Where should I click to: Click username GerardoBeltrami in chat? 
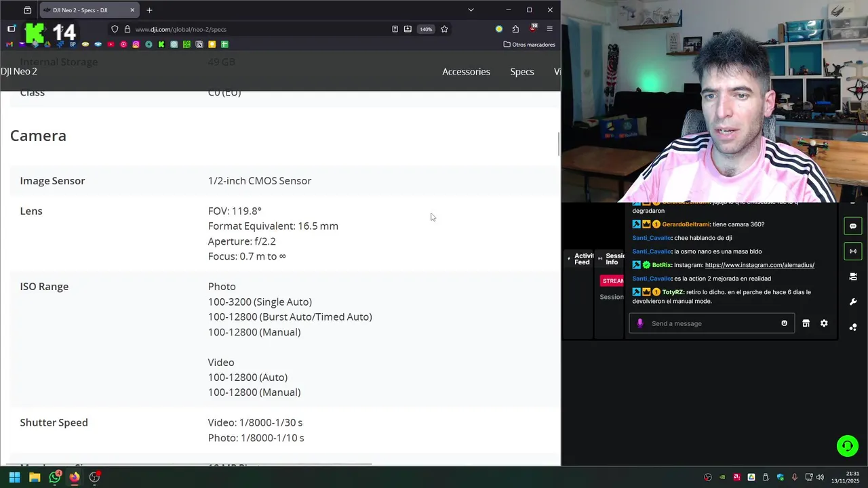click(x=686, y=224)
